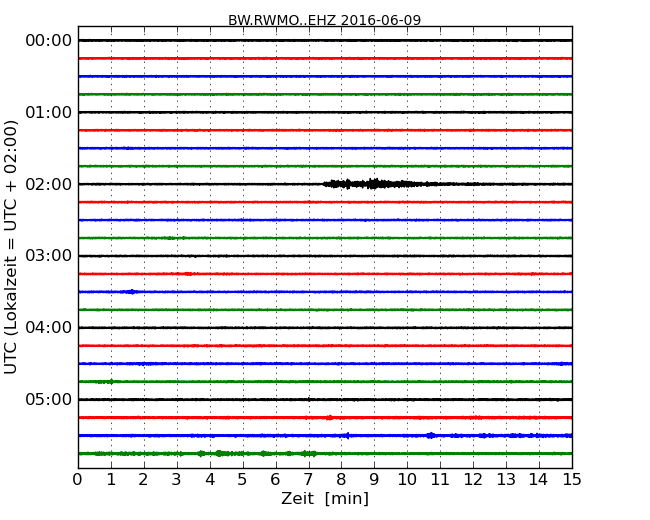
Task: Click the x-axis tick label 6
Action: [275, 480]
